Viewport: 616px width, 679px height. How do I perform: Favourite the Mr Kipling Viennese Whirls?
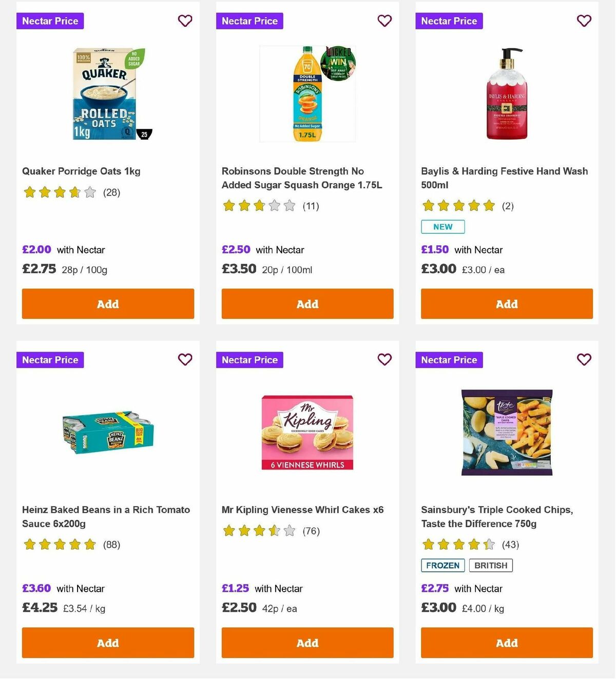tap(384, 360)
